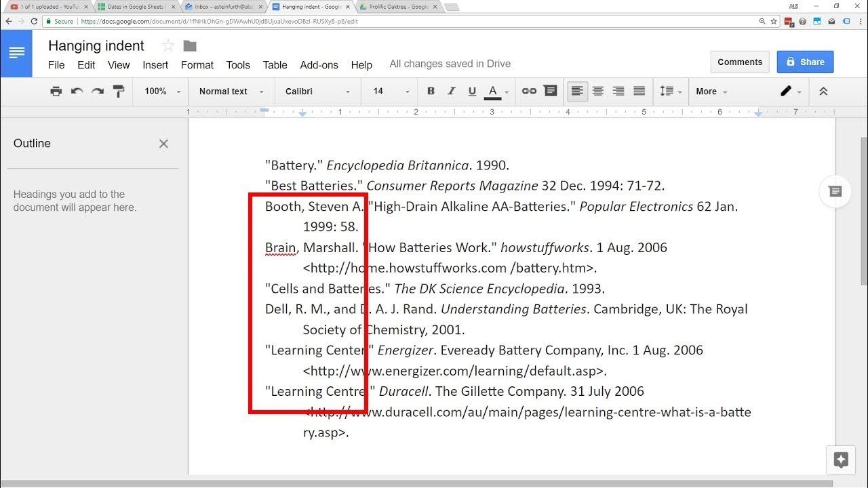Click the blue Share button
This screenshot has width=868, height=488.
tap(805, 62)
